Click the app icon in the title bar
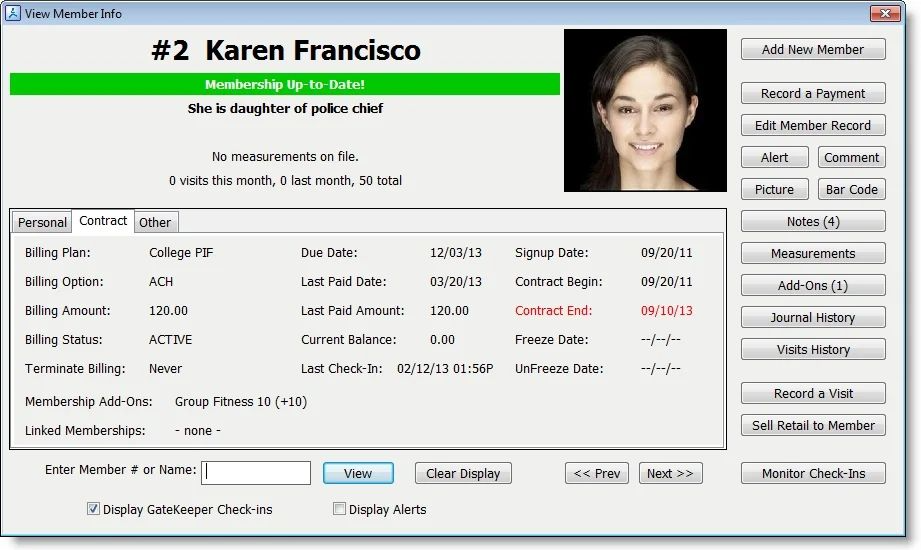Screen dimensions: 921x550 (12, 13)
